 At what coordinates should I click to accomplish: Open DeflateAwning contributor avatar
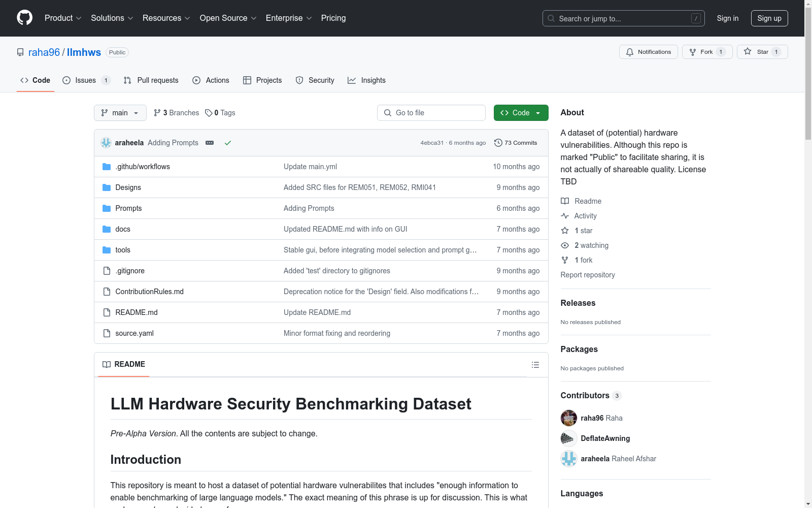pyautogui.click(x=569, y=438)
